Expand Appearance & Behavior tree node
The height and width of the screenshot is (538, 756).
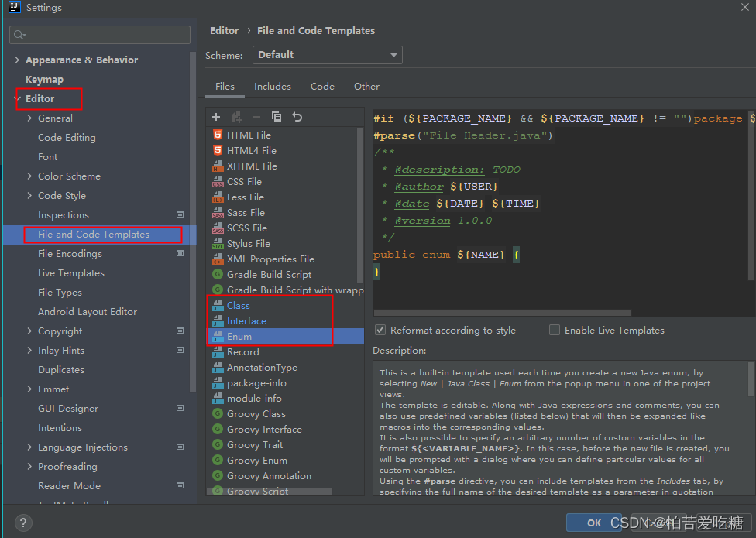[x=17, y=60]
